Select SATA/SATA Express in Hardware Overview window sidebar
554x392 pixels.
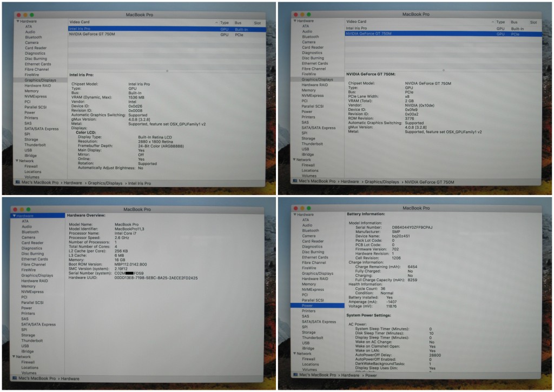click(x=38, y=324)
